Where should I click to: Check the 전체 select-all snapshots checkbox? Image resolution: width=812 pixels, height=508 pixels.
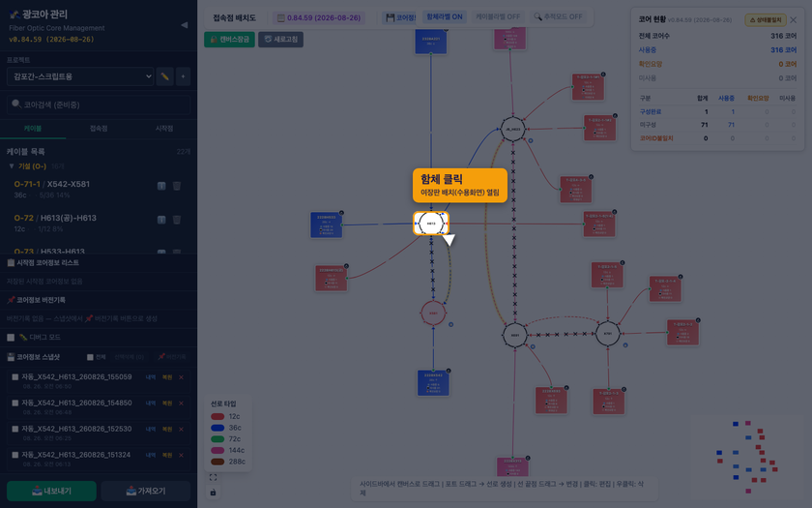[90, 357]
